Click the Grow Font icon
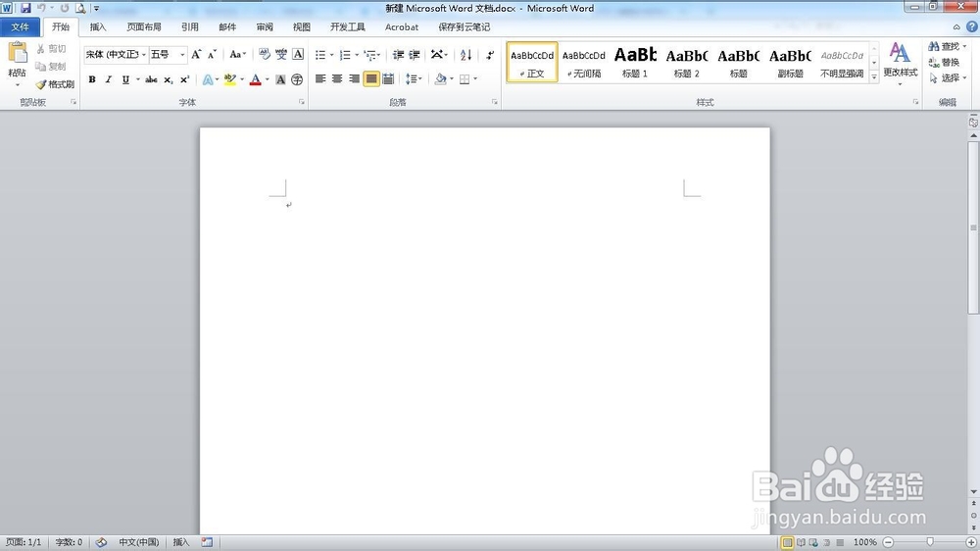Viewport: 980px width, 551px height. click(196, 54)
